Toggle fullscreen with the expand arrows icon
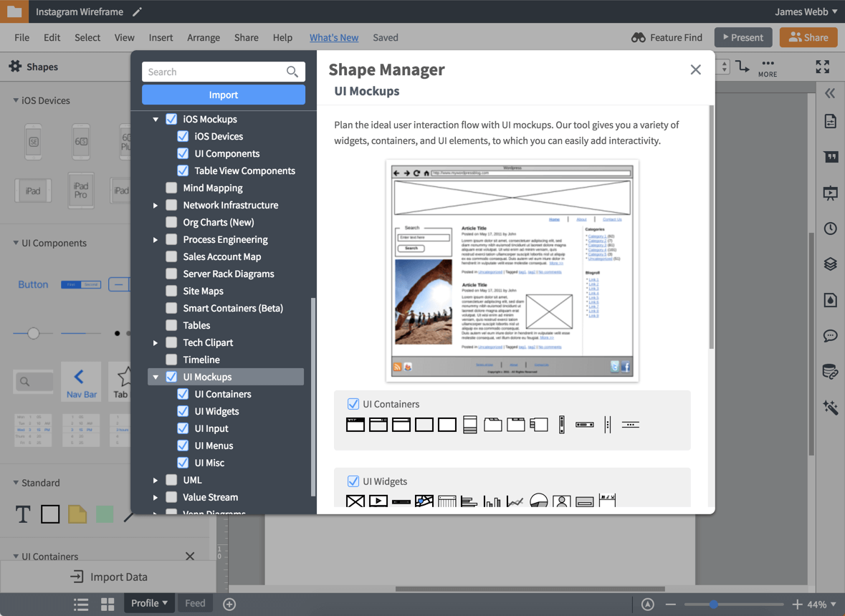845x616 pixels. click(x=822, y=67)
